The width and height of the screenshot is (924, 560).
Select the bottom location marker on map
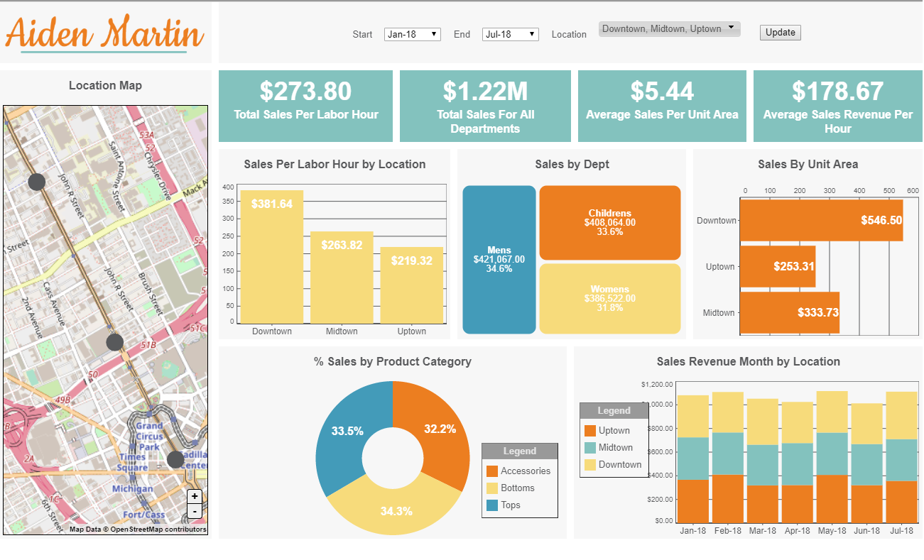[175, 459]
